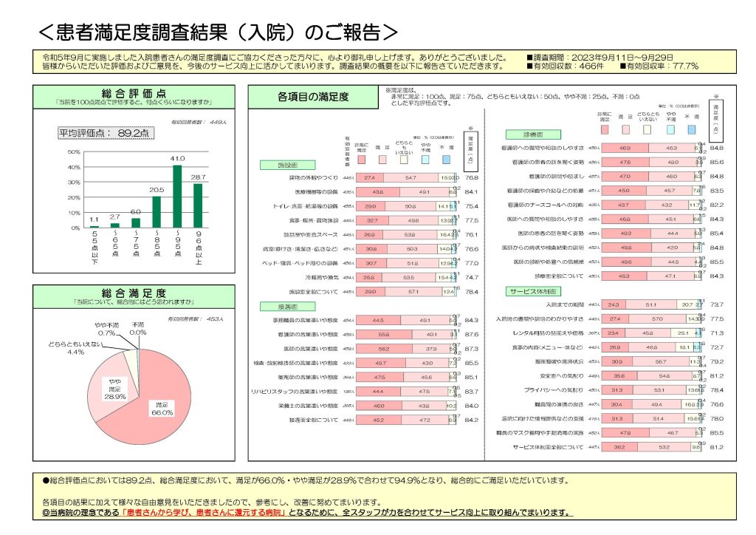
Task: Click the 食事の内容(メニュー・味など) row label
Action: coord(547,347)
